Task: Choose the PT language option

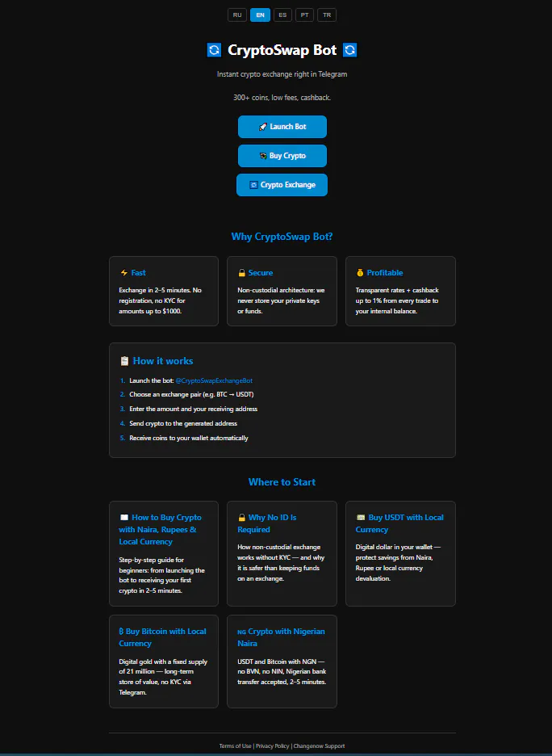Action: pyautogui.click(x=305, y=15)
